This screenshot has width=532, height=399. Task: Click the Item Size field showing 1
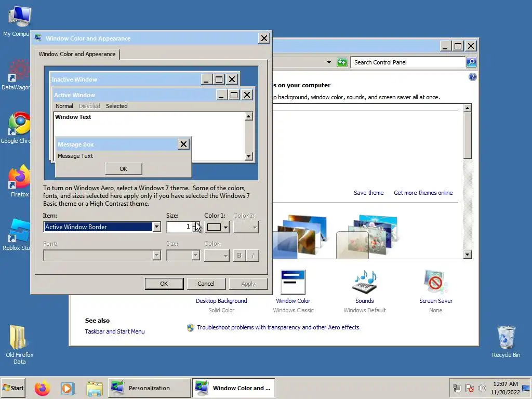(x=180, y=227)
